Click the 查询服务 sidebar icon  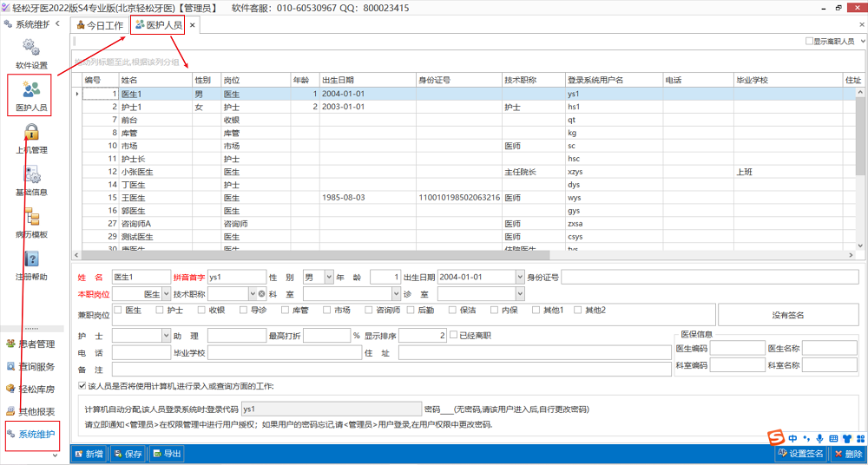[x=10, y=366]
